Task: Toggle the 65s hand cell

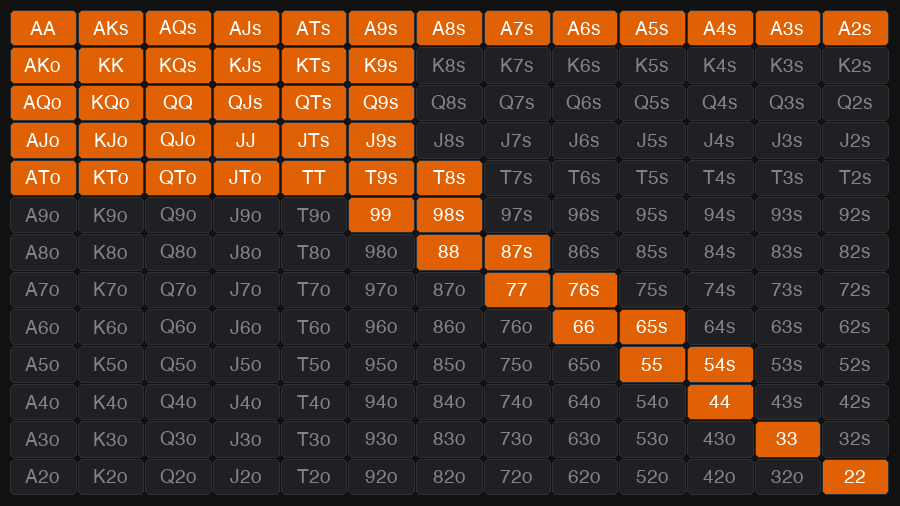Action: [x=652, y=327]
